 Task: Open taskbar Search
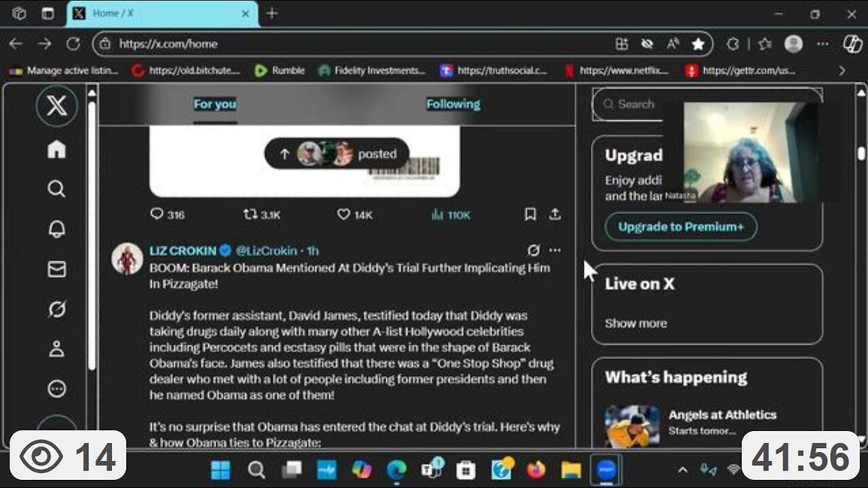click(256, 470)
